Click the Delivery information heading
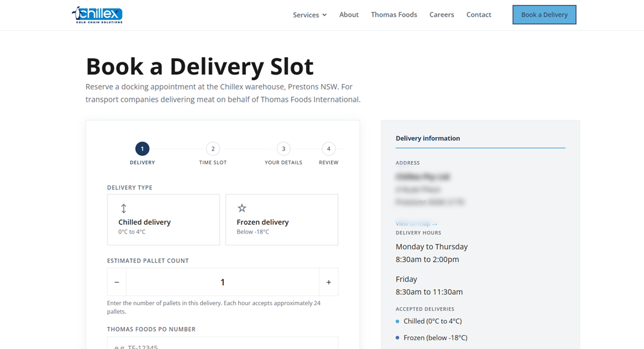This screenshot has width=644, height=349. 428,138
